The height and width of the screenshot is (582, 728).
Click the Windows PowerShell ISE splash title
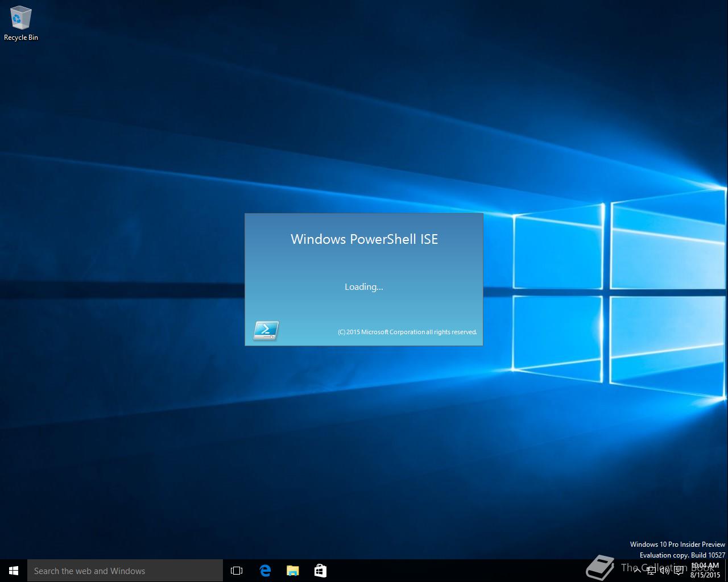pos(364,239)
